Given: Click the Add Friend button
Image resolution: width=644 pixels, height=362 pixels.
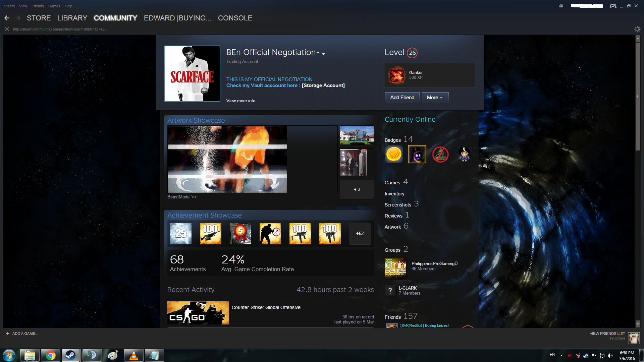Looking at the screenshot, I should (x=402, y=98).
